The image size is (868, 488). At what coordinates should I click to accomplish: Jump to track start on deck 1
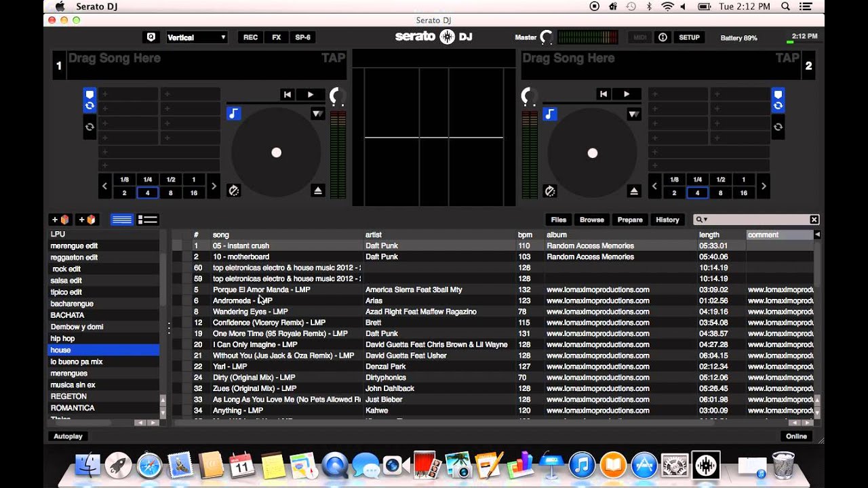288,94
